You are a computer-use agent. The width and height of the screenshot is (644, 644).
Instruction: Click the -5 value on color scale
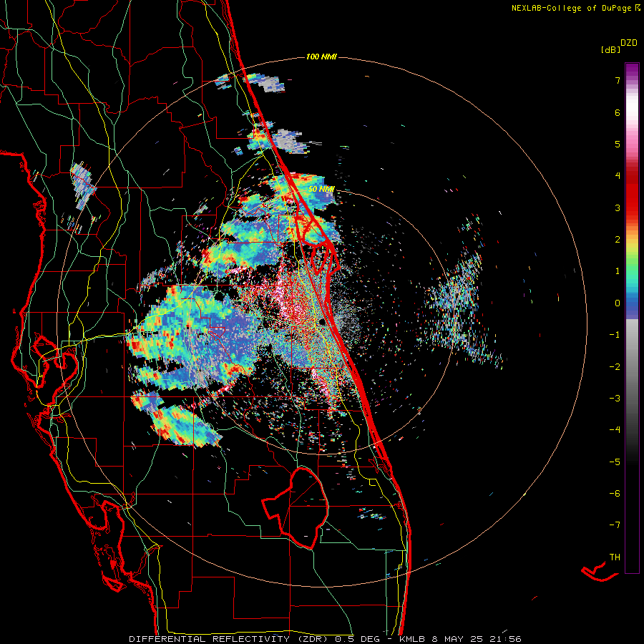coord(615,462)
